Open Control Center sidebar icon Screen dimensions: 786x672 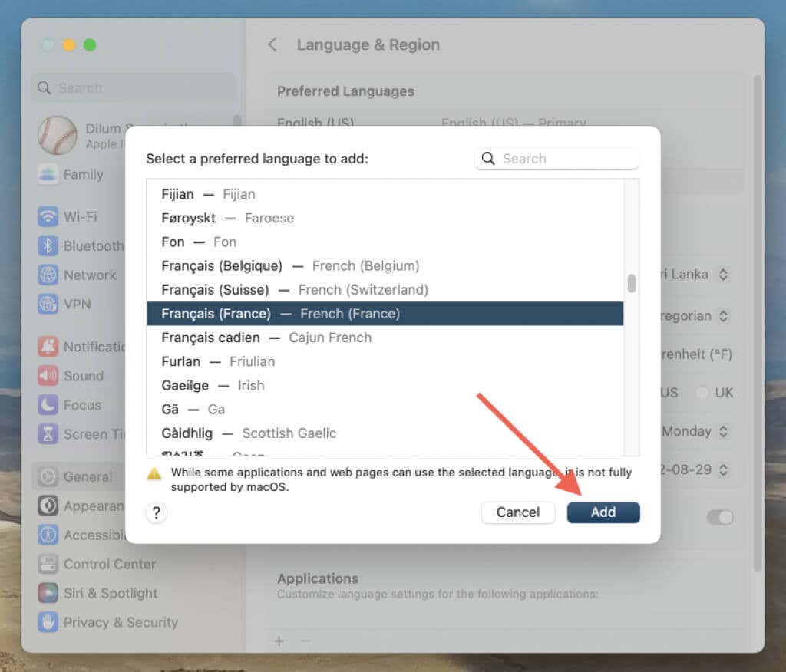tap(48, 564)
